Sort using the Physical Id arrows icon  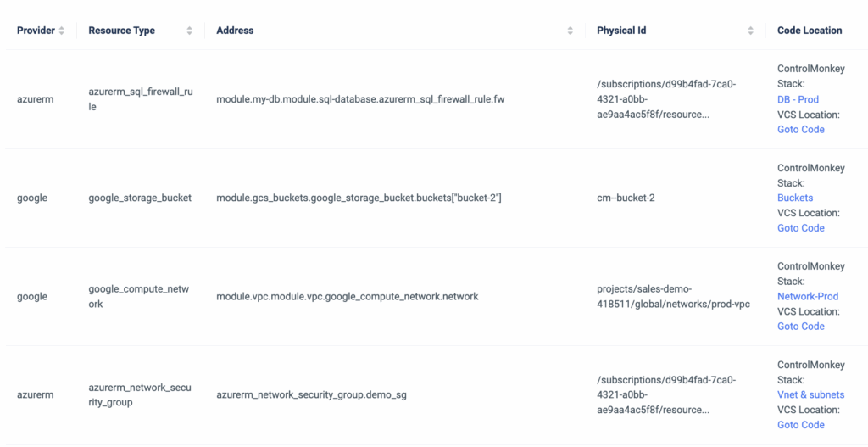pyautogui.click(x=750, y=31)
